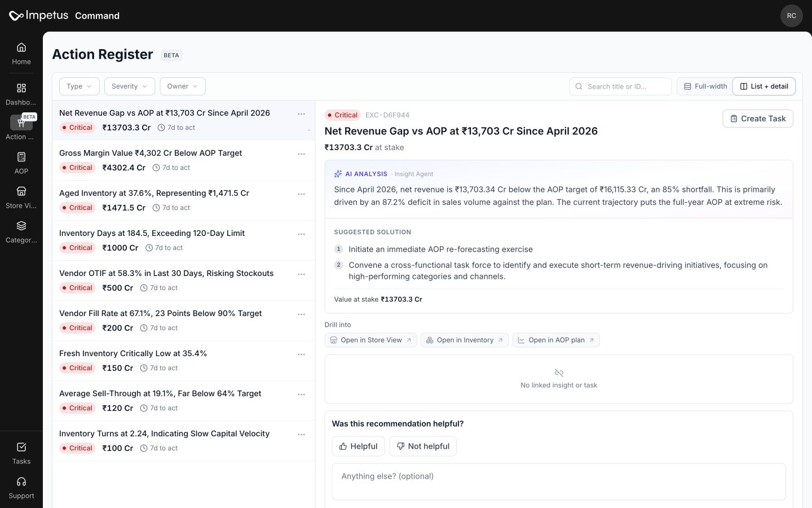The width and height of the screenshot is (812, 508).
Task: Open more options for Fresh Inventory row
Action: pos(301,354)
